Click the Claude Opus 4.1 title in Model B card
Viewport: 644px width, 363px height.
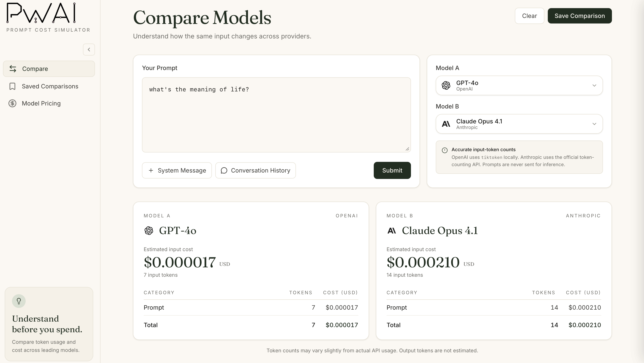pos(440,230)
